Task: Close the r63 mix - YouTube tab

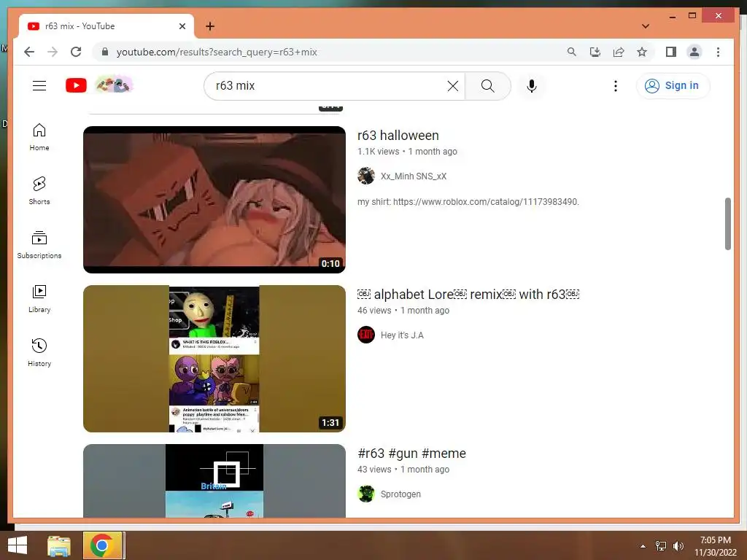Action: tap(182, 26)
